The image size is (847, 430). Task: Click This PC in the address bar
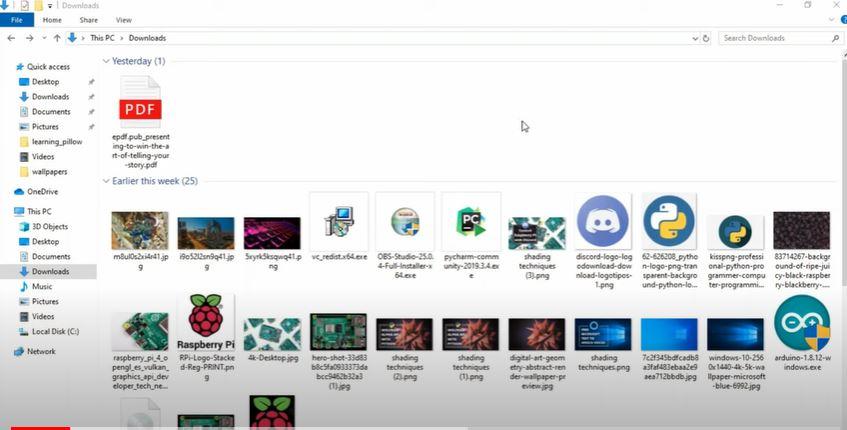(102, 38)
